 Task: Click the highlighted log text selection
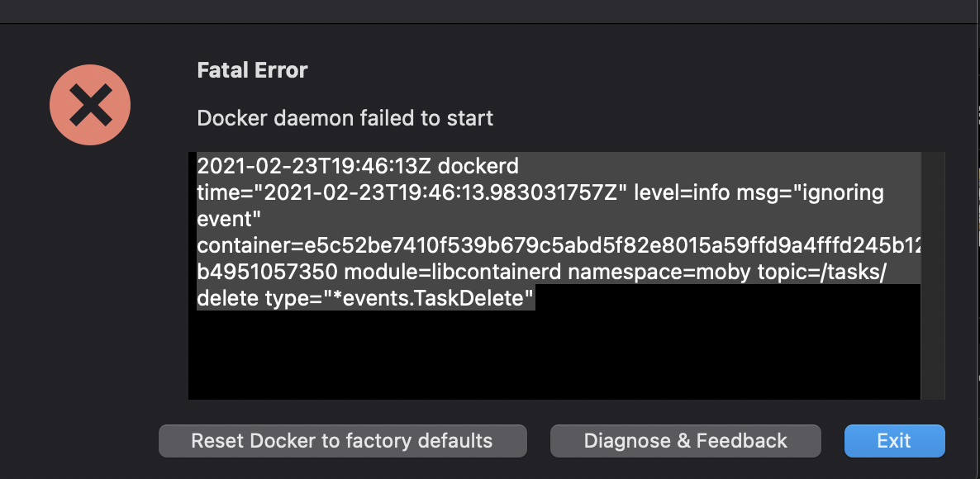(x=496, y=231)
